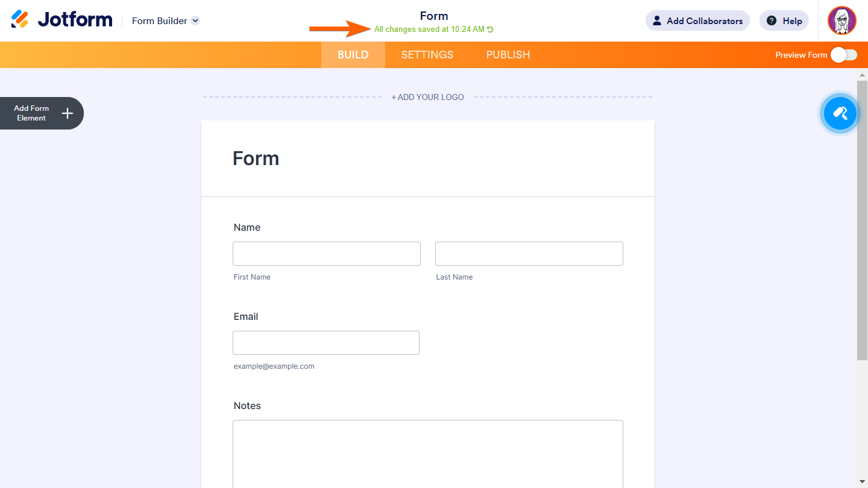
Task: Click inside the Notes text area
Action: (x=427, y=452)
